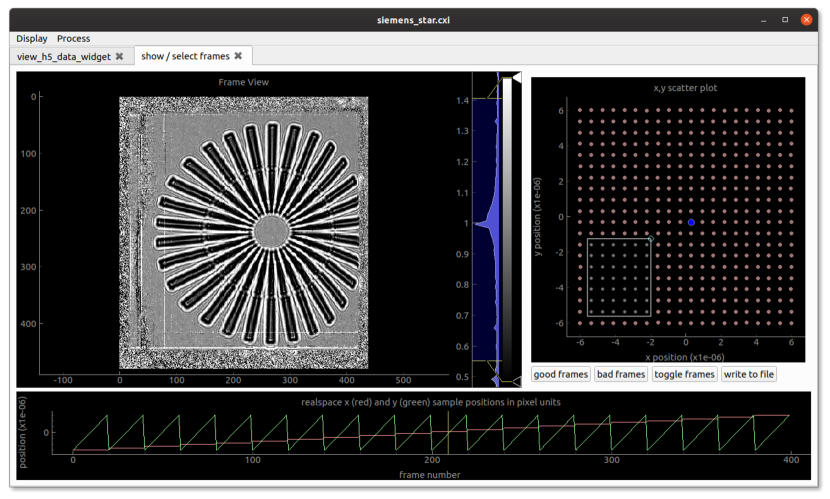Click the white top gradient tick triangle
The width and height of the screenshot is (830, 499).
click(x=516, y=77)
